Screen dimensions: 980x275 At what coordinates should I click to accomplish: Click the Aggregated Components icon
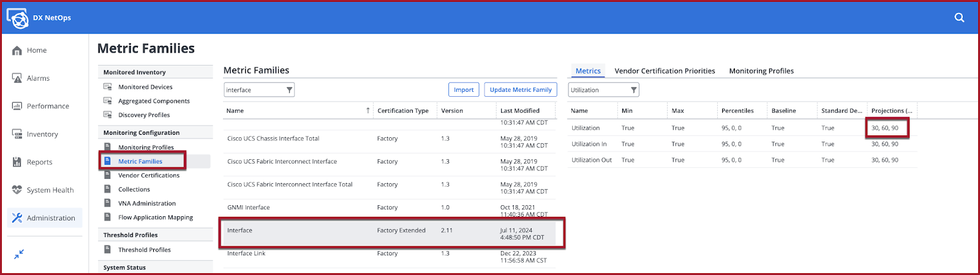[x=108, y=101]
